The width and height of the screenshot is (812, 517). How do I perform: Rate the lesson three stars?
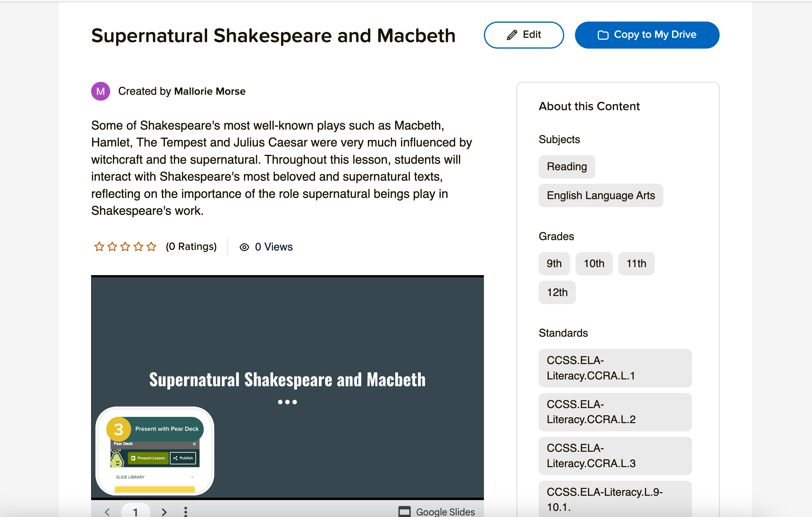(x=125, y=247)
